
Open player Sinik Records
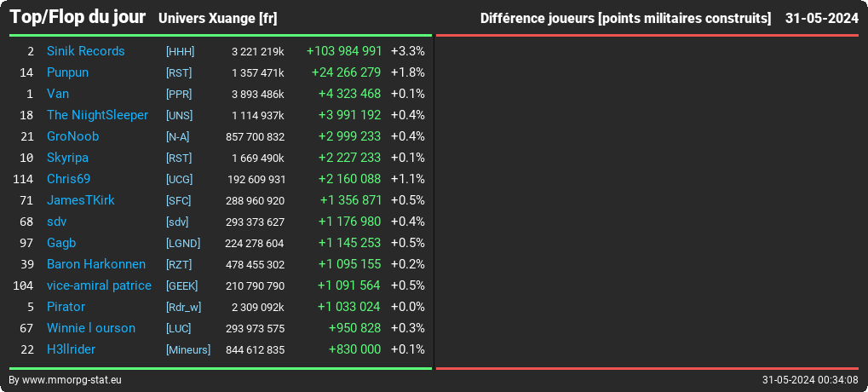(86, 51)
